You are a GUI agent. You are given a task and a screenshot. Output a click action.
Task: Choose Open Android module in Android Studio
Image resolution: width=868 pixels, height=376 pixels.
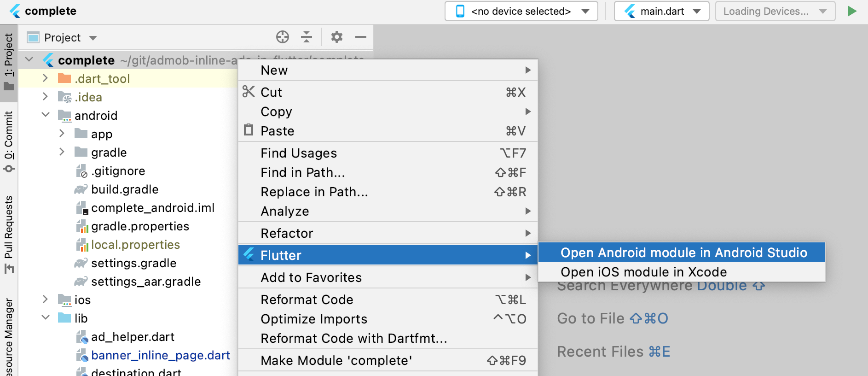pos(681,253)
